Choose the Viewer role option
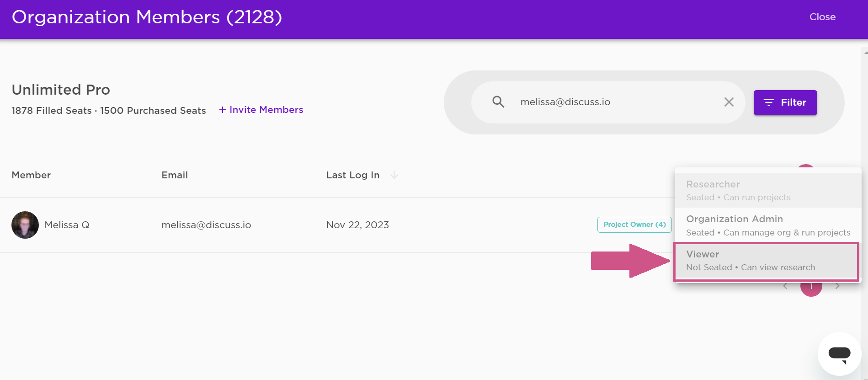This screenshot has height=380, width=868. (x=767, y=261)
